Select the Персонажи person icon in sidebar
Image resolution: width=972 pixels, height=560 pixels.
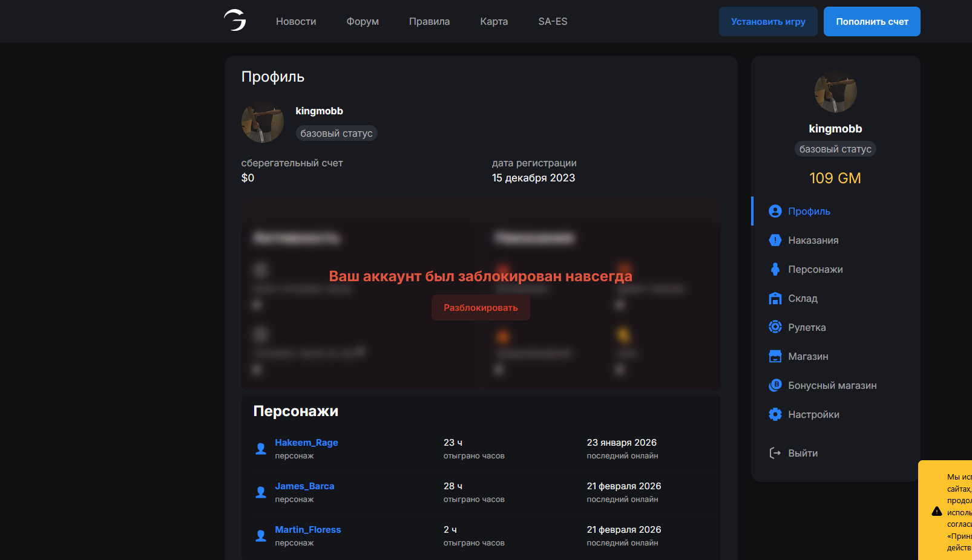(775, 269)
